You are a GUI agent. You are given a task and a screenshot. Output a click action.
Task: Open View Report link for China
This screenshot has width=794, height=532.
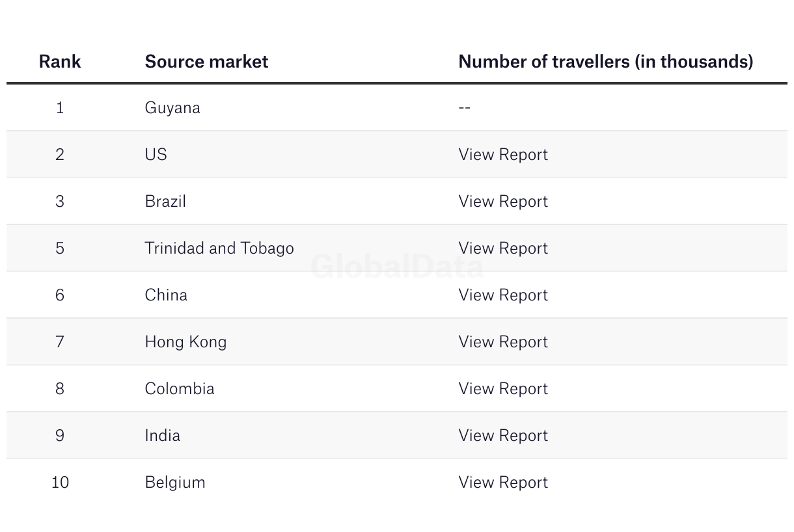[x=503, y=295]
